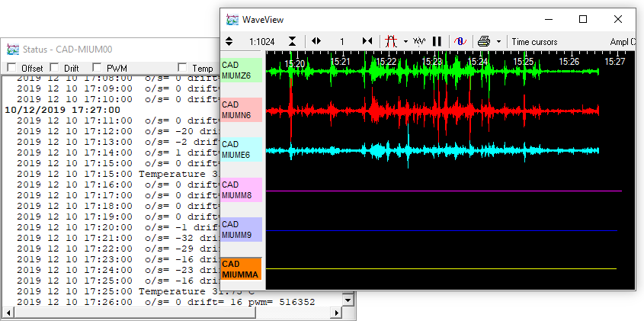Pause the WaveView scrolling display
This screenshot has width=644, height=321.
(437, 41)
